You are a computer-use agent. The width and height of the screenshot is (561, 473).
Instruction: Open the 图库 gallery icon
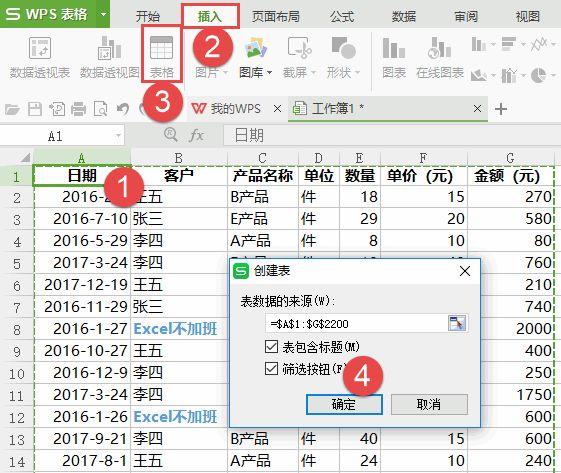[x=256, y=48]
